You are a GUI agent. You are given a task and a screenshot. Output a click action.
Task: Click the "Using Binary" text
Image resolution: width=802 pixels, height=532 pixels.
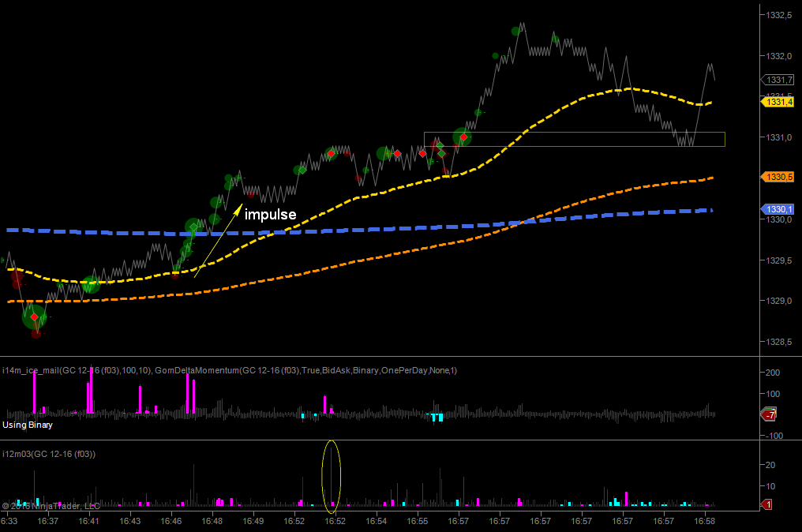(x=28, y=425)
